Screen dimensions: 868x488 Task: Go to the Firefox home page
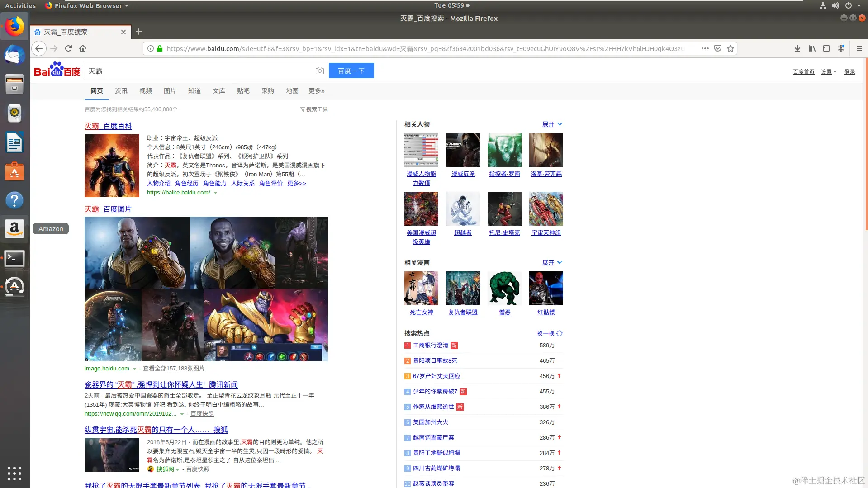coord(83,48)
